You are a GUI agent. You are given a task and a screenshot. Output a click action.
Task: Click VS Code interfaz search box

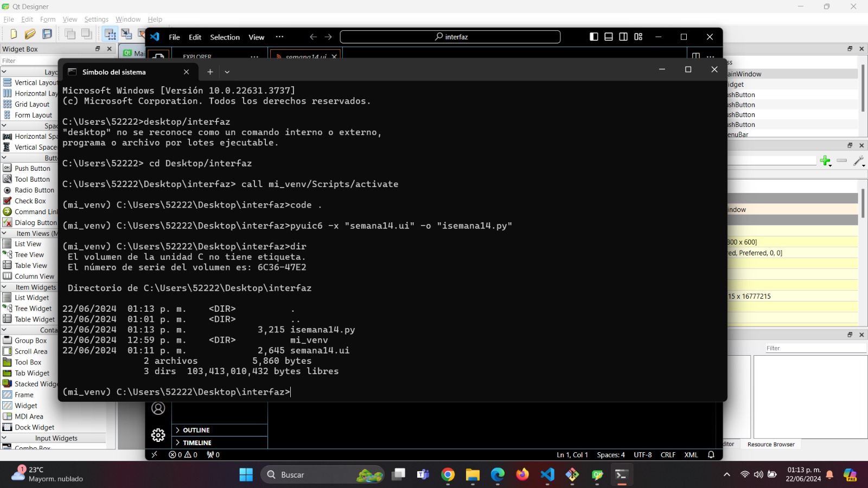click(x=450, y=37)
